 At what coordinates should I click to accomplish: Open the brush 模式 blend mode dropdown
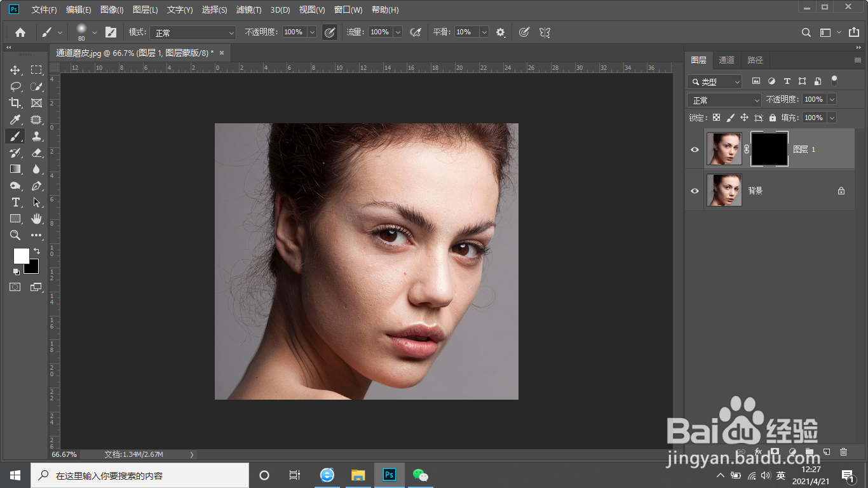click(193, 32)
